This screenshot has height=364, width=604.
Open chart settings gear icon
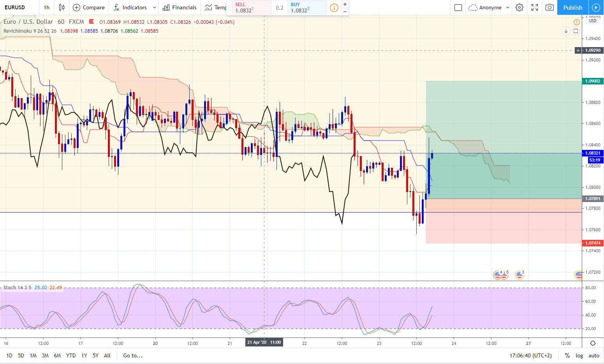pos(519,7)
